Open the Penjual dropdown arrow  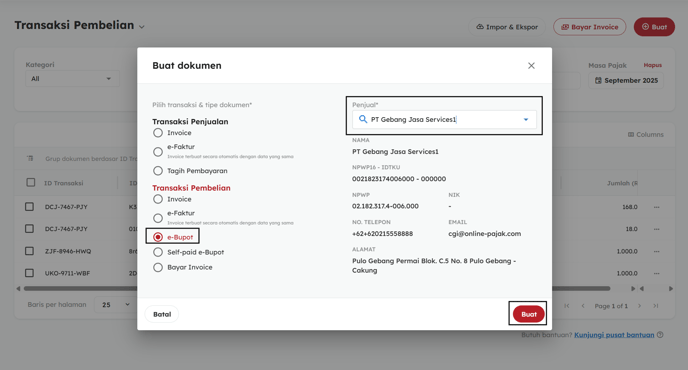[x=526, y=119]
